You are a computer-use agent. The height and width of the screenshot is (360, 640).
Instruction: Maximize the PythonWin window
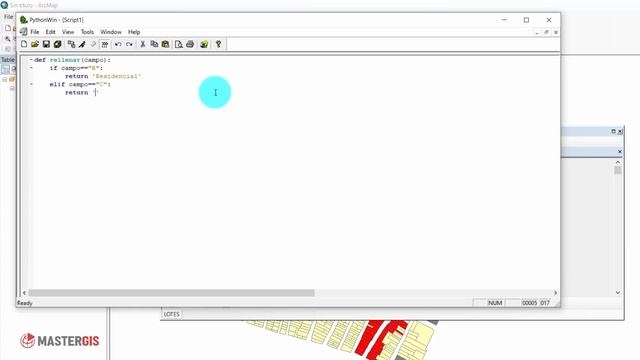tap(527, 20)
